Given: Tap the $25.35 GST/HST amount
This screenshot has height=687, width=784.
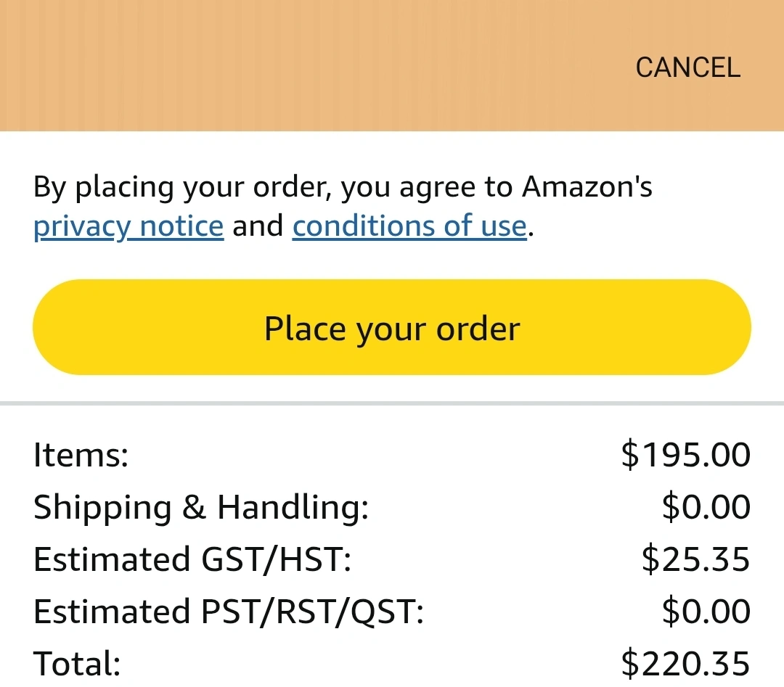Looking at the screenshot, I should click(695, 559).
